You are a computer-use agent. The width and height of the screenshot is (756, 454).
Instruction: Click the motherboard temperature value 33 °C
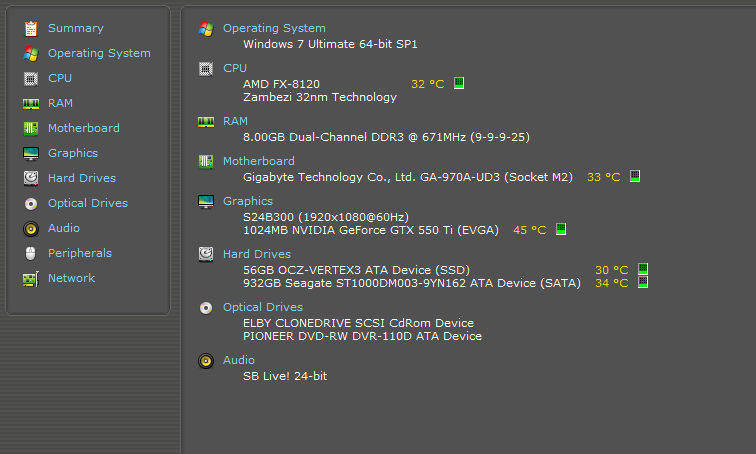pyautogui.click(x=604, y=177)
